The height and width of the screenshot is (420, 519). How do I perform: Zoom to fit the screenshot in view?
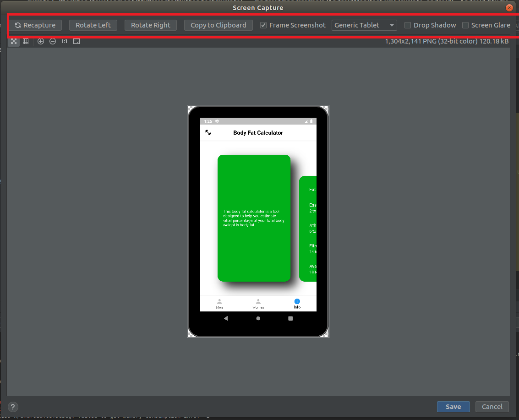[x=76, y=41]
